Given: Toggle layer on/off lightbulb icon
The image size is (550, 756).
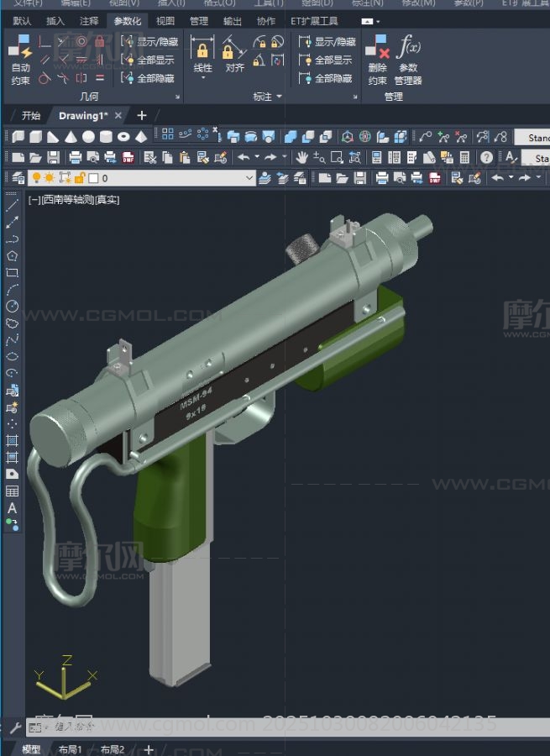Looking at the screenshot, I should [x=36, y=178].
